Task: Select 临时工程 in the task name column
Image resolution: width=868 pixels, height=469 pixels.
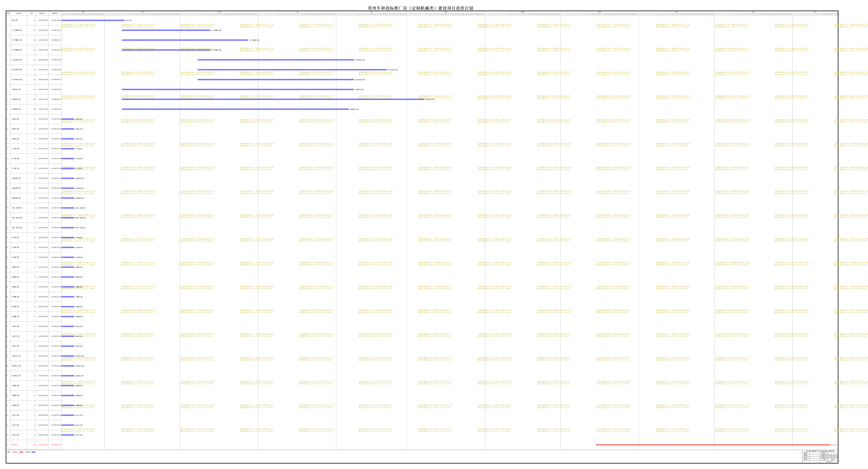Action: coord(15,20)
